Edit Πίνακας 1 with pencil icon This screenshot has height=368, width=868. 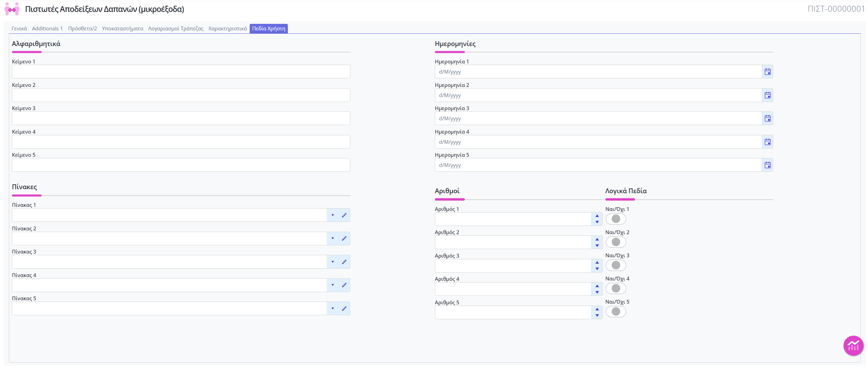344,215
